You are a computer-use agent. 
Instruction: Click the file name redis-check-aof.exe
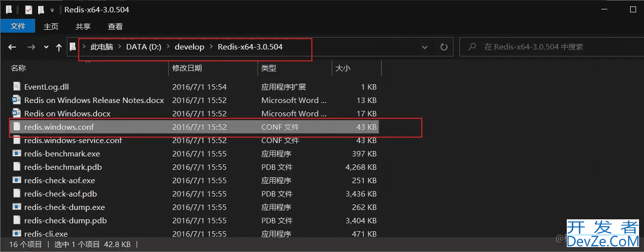click(x=59, y=180)
